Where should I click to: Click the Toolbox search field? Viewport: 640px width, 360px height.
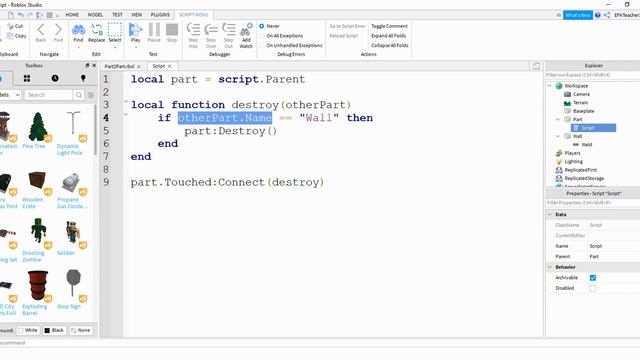[x=49, y=95]
